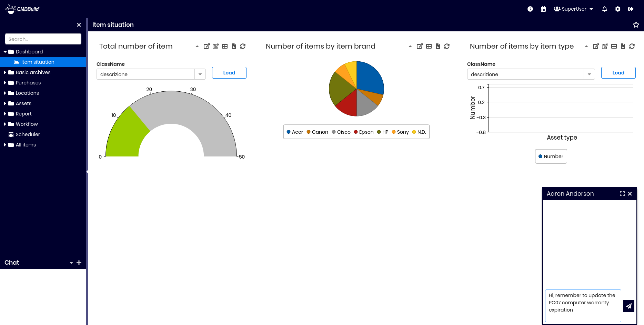This screenshot has height=325, width=644.
Task: Click the calendar icon in top bar
Action: tap(543, 9)
